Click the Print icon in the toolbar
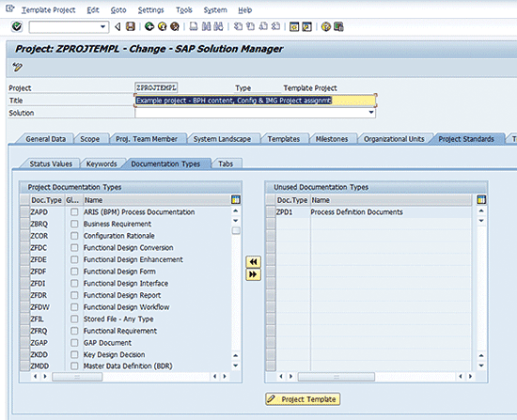Image resolution: width=517 pixels, height=420 pixels. point(194,26)
